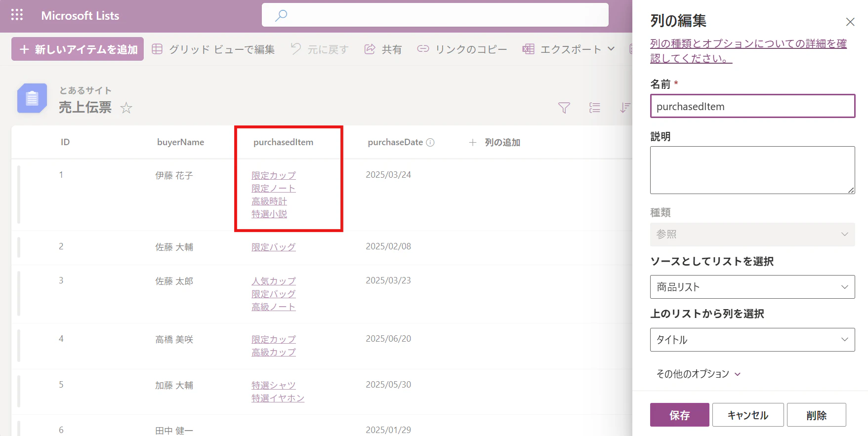This screenshot has height=436, width=868.
Task: Click date 2025/03/24 cell
Action: tap(388, 175)
